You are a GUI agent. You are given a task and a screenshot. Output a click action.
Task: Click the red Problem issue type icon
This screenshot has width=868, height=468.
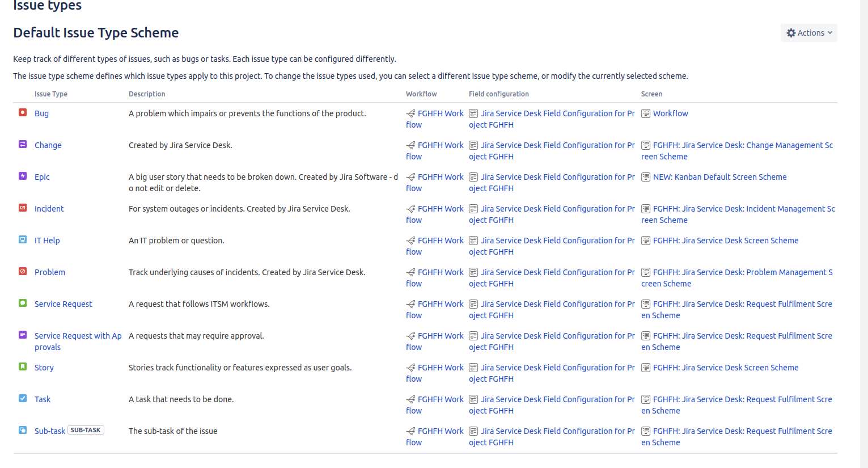[23, 271]
